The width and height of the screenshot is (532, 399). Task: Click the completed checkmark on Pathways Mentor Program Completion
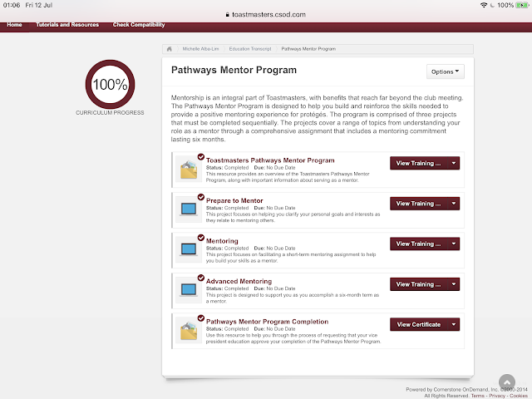pyautogui.click(x=201, y=318)
